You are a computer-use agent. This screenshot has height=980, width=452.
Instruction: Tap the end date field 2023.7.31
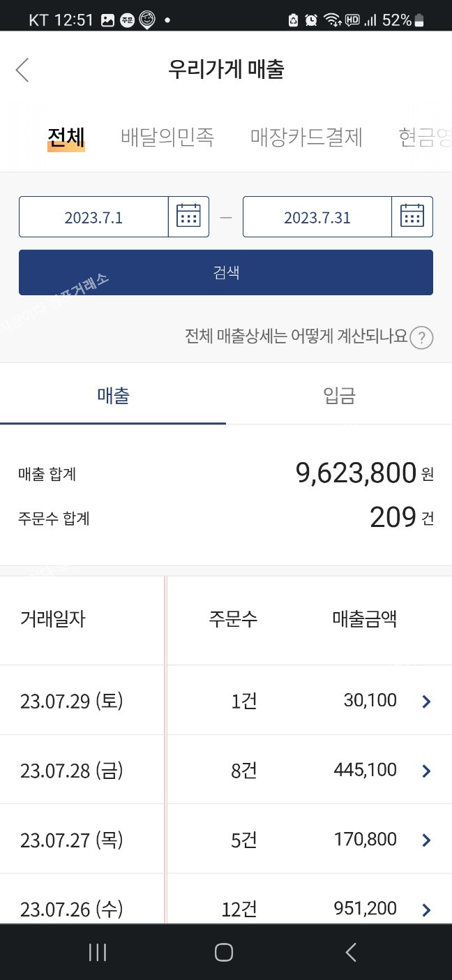coord(317,217)
